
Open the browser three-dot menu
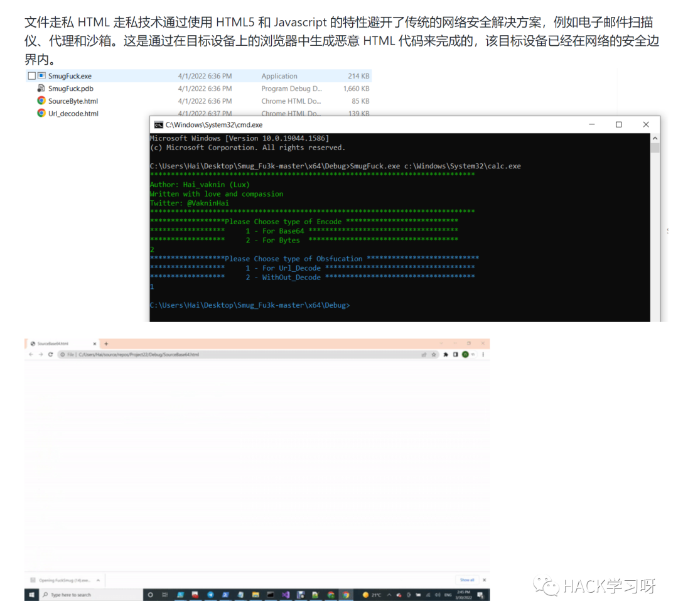[x=483, y=355]
